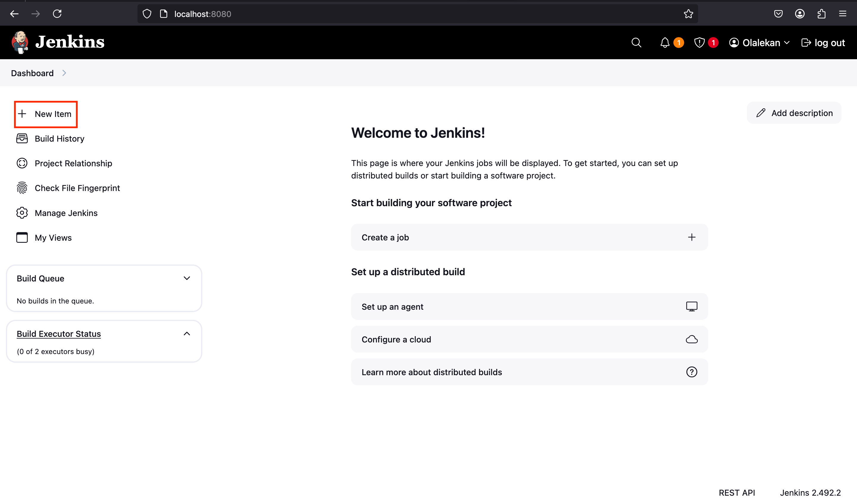Click the "(0 of 2 executors busy)" text
The width and height of the screenshot is (857, 504).
[56, 352]
